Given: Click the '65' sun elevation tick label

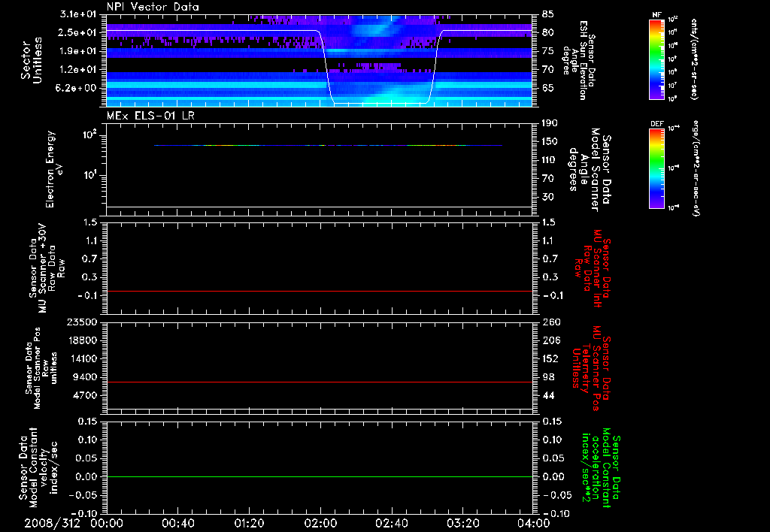Looking at the screenshot, I should pos(548,88).
